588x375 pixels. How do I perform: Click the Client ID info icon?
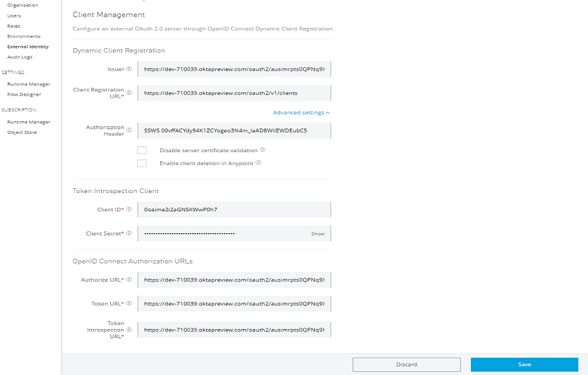tap(129, 210)
